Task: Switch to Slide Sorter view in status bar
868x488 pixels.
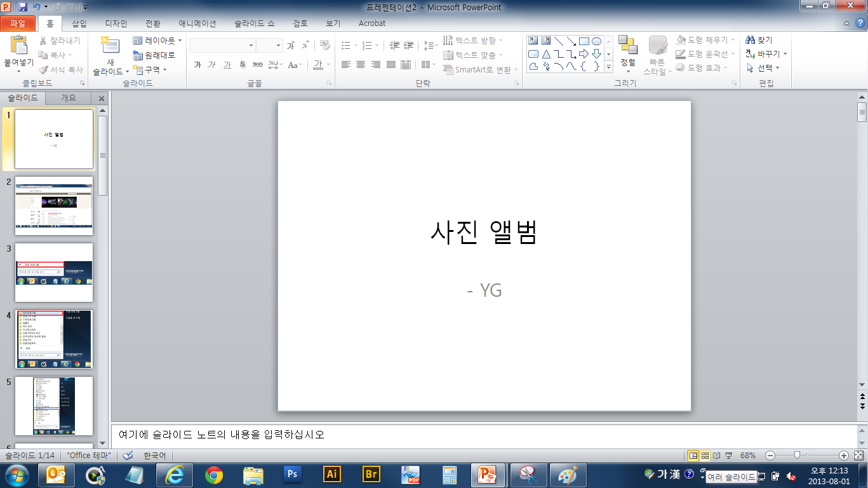Action: pos(705,456)
